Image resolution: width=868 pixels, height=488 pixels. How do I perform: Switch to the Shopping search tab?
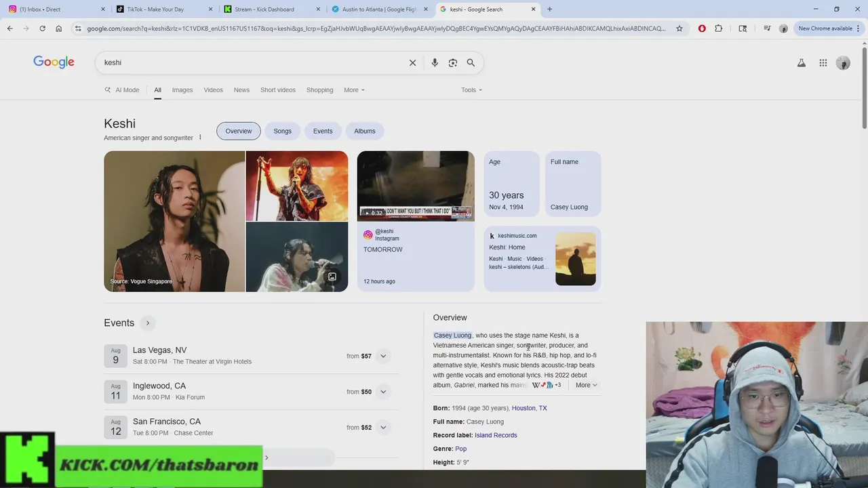[319, 89]
